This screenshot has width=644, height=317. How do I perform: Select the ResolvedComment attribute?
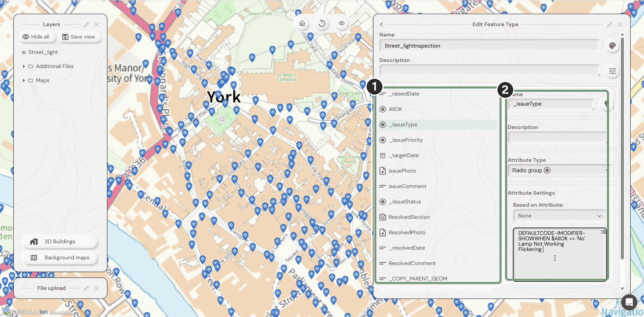point(438,263)
